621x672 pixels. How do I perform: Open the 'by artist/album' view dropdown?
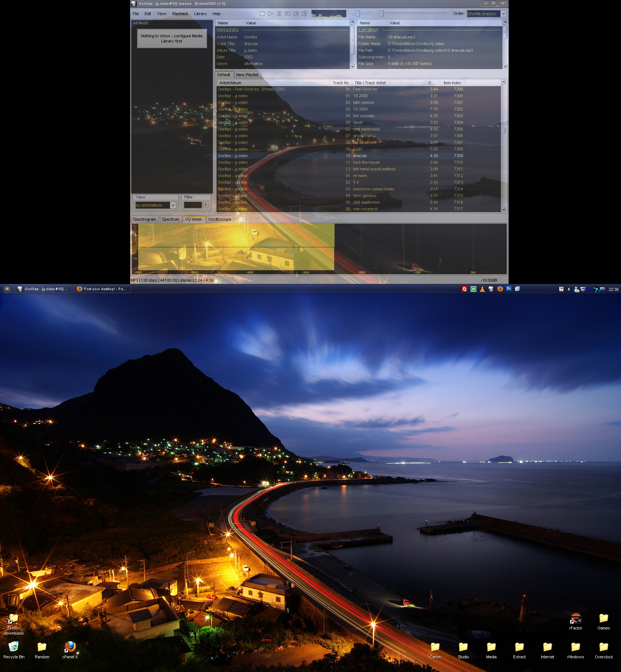(156, 205)
